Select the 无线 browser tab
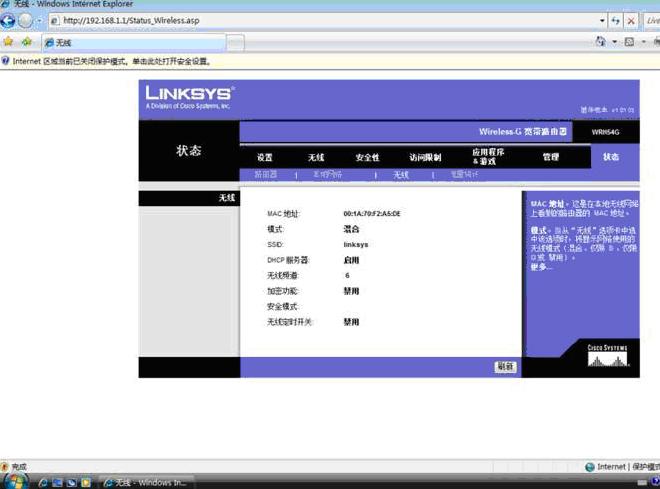The image size is (660, 489). pos(134,43)
